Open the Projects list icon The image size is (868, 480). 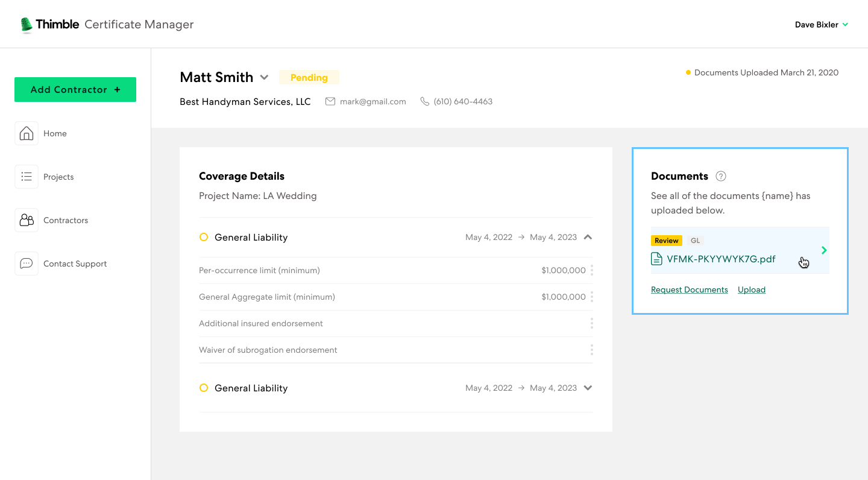tap(27, 177)
